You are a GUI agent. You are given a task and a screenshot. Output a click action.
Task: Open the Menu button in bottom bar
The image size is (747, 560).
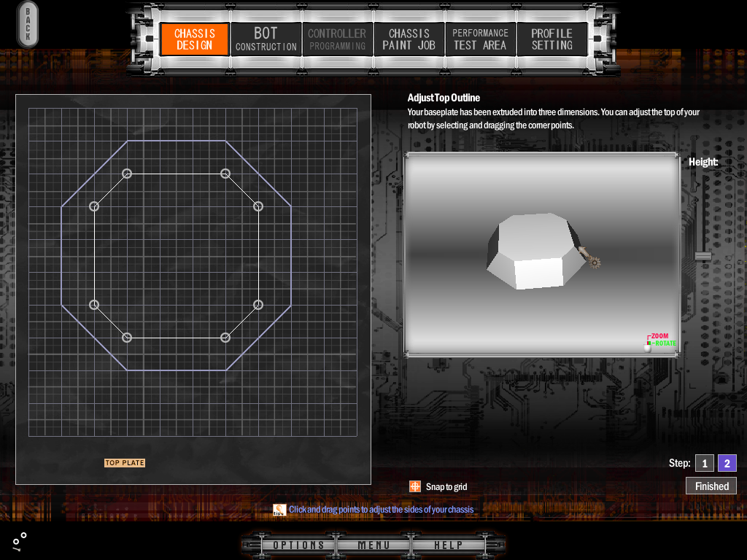[x=373, y=545]
